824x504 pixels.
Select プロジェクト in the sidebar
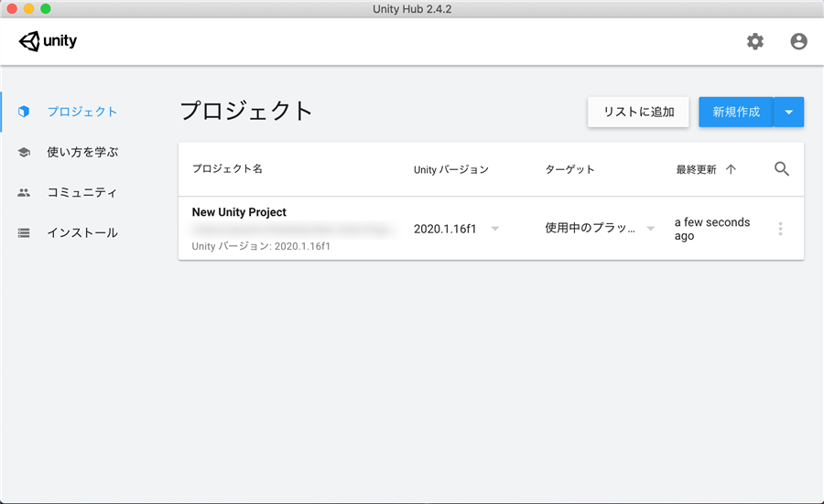[82, 112]
